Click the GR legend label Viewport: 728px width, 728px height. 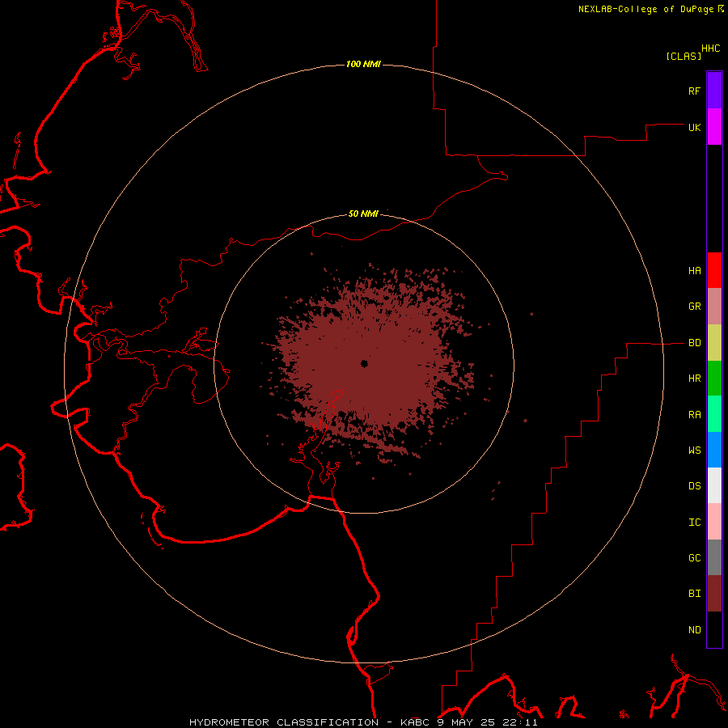point(694,307)
